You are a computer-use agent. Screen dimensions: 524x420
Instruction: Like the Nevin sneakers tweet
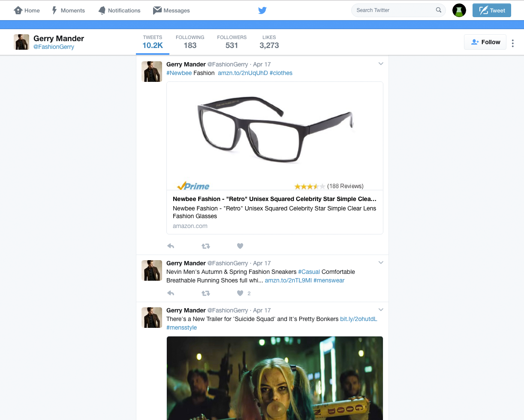[240, 293]
